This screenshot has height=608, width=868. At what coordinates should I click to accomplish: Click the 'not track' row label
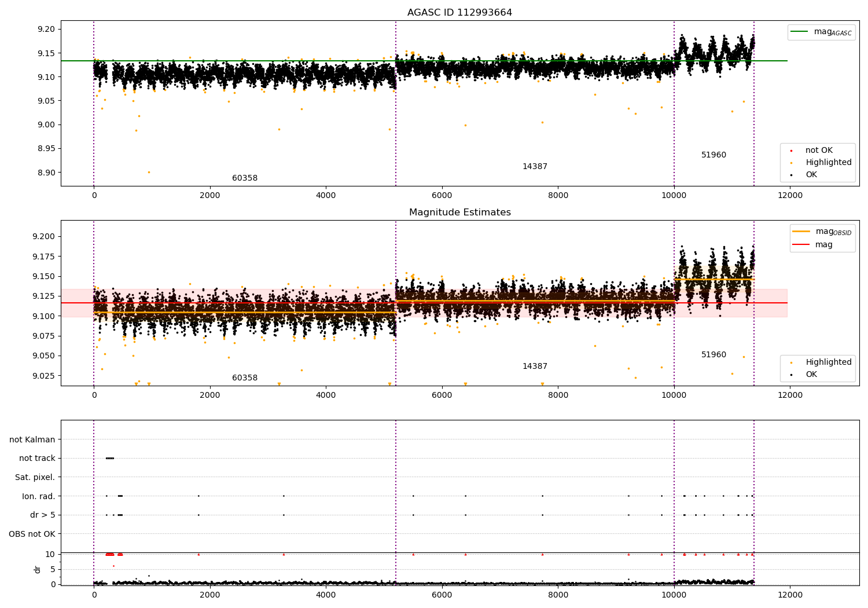point(37,459)
